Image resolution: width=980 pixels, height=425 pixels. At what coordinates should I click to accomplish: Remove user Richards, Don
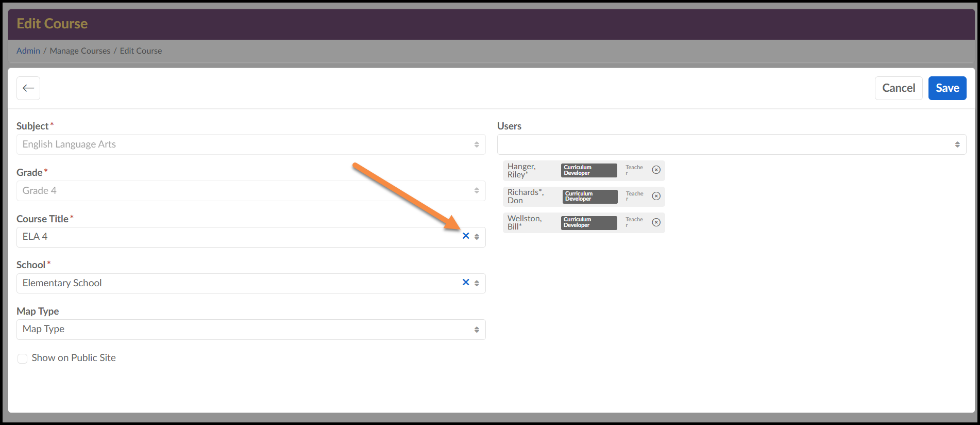point(656,196)
